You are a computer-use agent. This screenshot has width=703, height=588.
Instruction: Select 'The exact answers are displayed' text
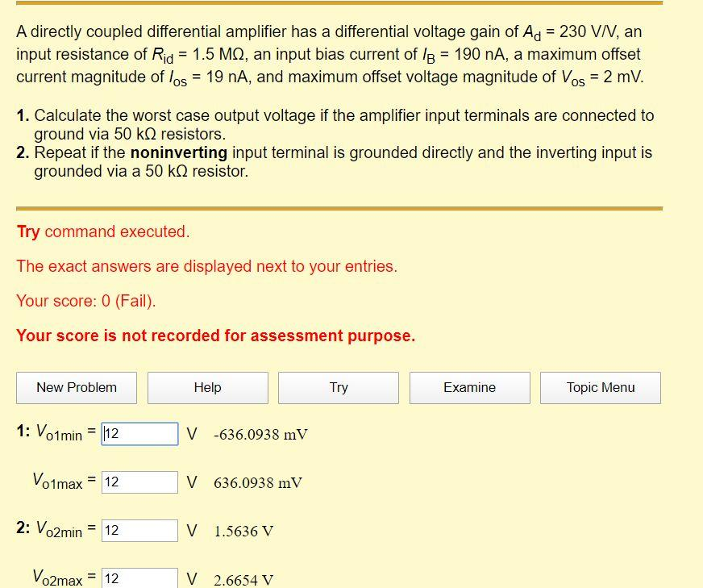pyautogui.click(x=207, y=266)
